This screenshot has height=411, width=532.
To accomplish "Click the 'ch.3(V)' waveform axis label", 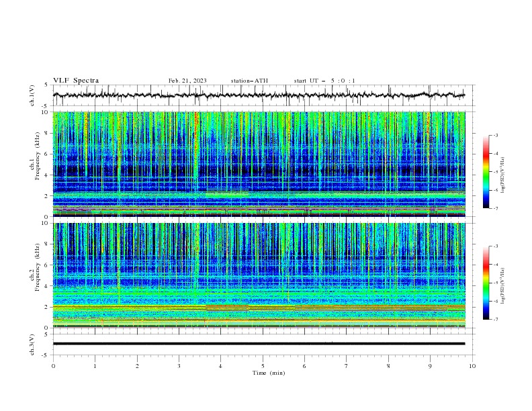I will (32, 345).
